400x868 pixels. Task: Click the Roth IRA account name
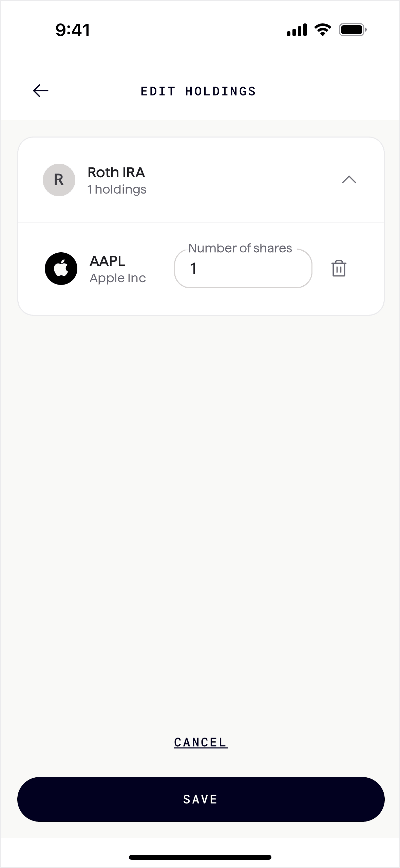[116, 173]
